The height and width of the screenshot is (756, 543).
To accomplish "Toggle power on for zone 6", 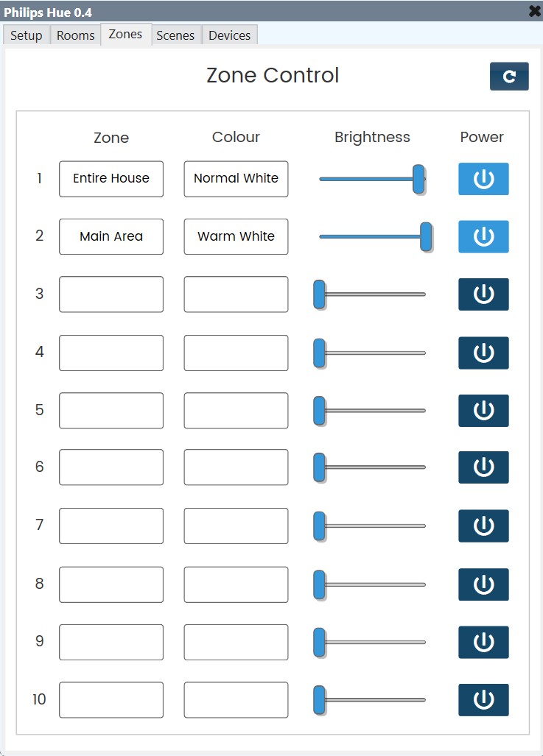I will click(x=483, y=467).
